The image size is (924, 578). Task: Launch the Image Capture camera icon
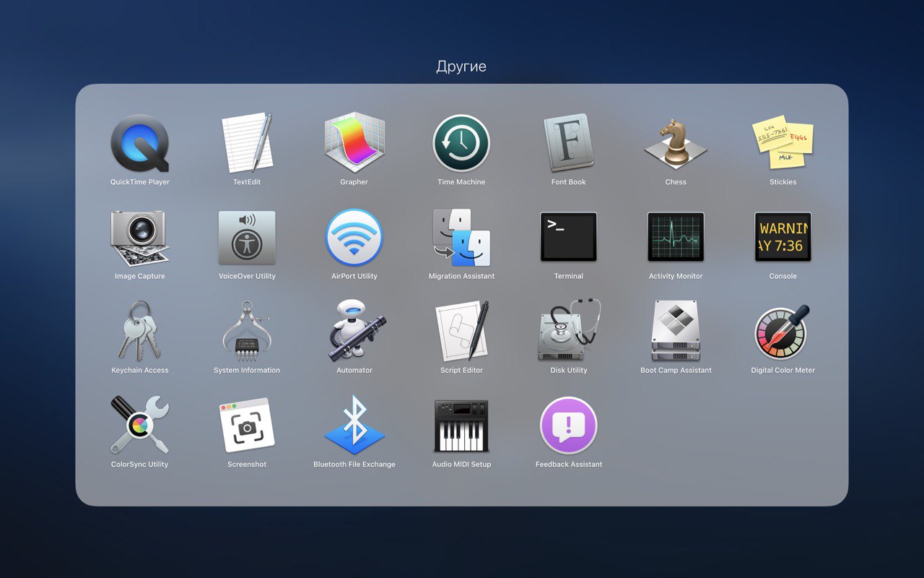click(140, 238)
